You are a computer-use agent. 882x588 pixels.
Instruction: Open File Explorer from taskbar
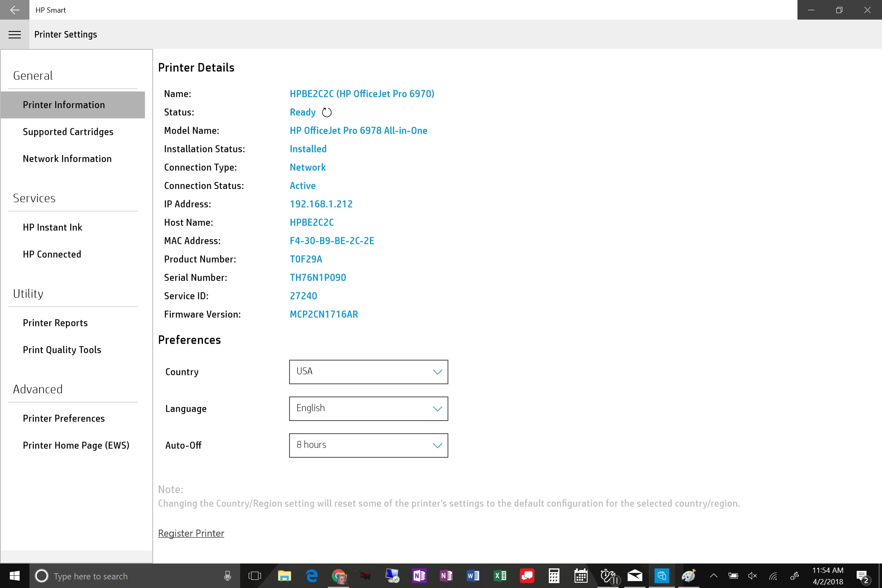tap(285, 576)
